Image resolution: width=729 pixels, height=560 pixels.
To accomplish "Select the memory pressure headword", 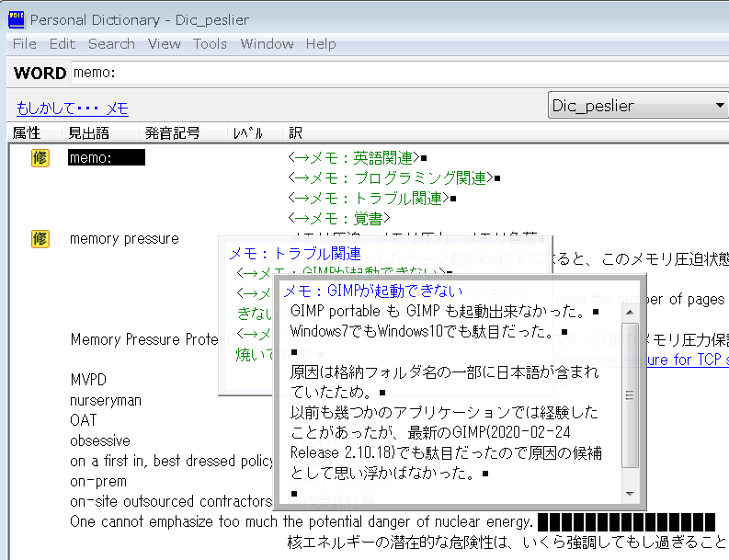I will [x=124, y=239].
